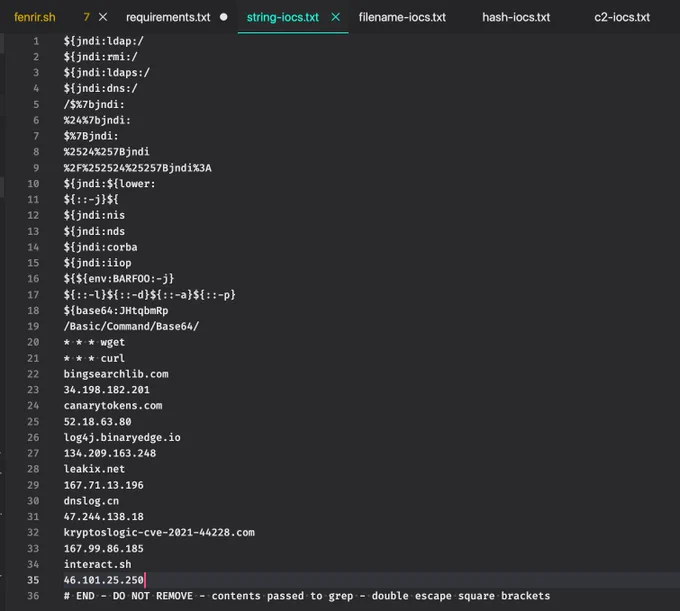Image resolution: width=680 pixels, height=611 pixels.
Task: Open the filename-iocs.txt tab
Action: (x=402, y=17)
